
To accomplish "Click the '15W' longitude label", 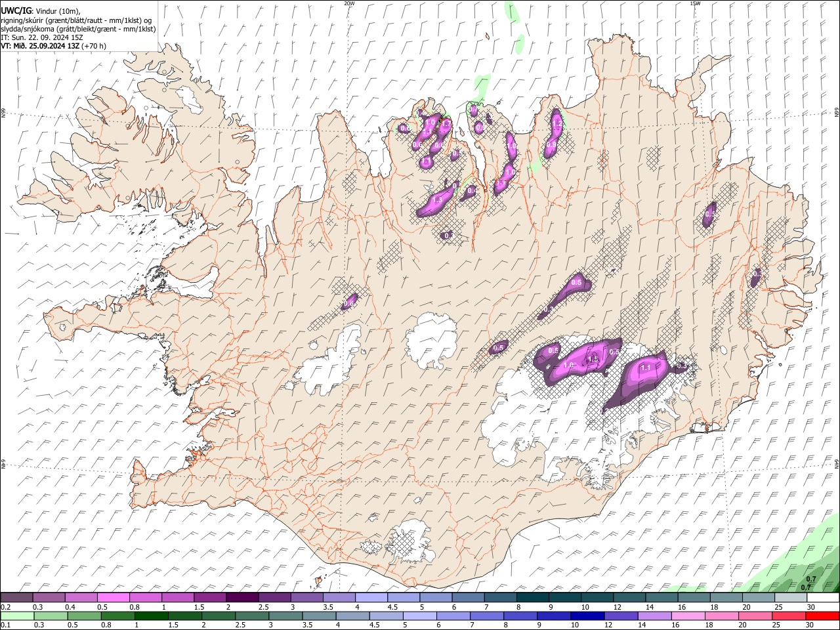I will point(695,3).
